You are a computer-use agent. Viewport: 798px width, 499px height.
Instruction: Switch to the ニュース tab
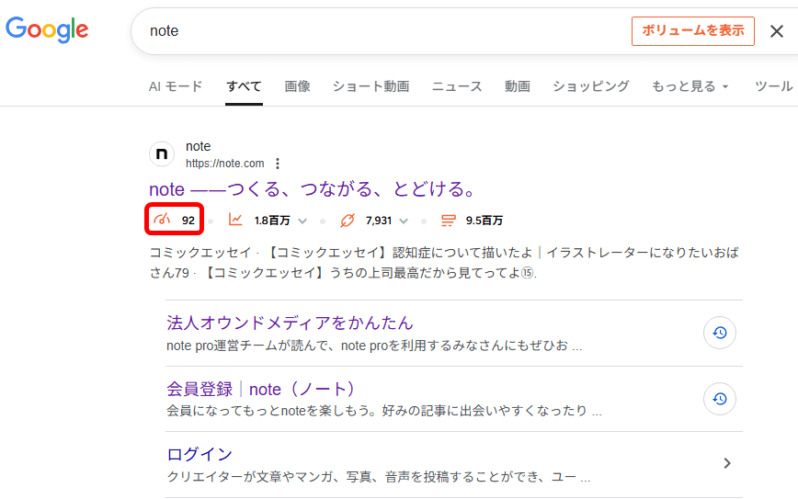[456, 87]
